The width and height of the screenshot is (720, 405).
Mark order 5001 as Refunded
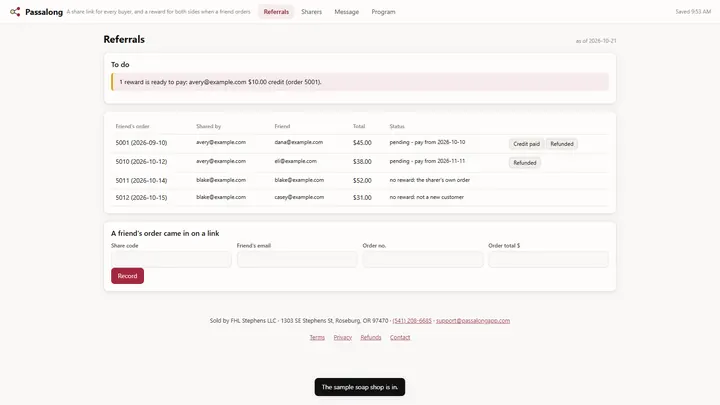[562, 144]
